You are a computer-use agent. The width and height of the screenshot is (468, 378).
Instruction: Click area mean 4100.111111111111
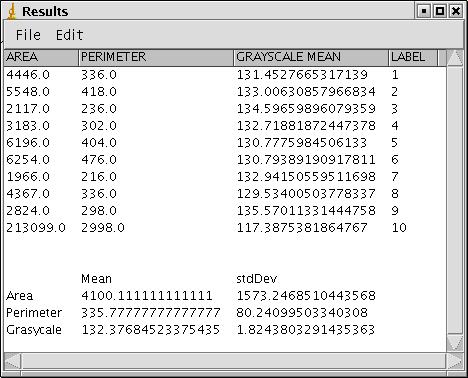tap(147, 296)
